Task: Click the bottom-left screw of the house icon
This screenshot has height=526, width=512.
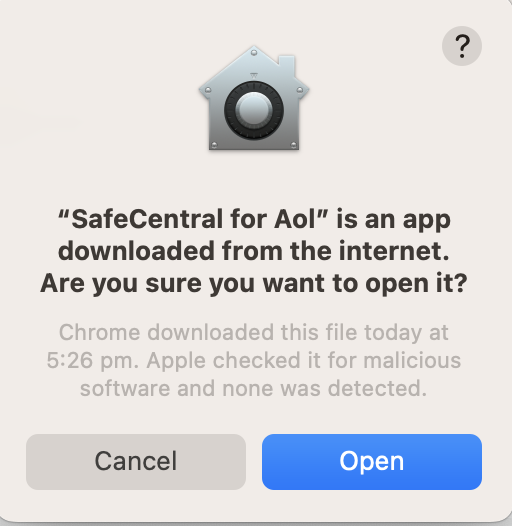Action: pyautogui.click(x=214, y=145)
